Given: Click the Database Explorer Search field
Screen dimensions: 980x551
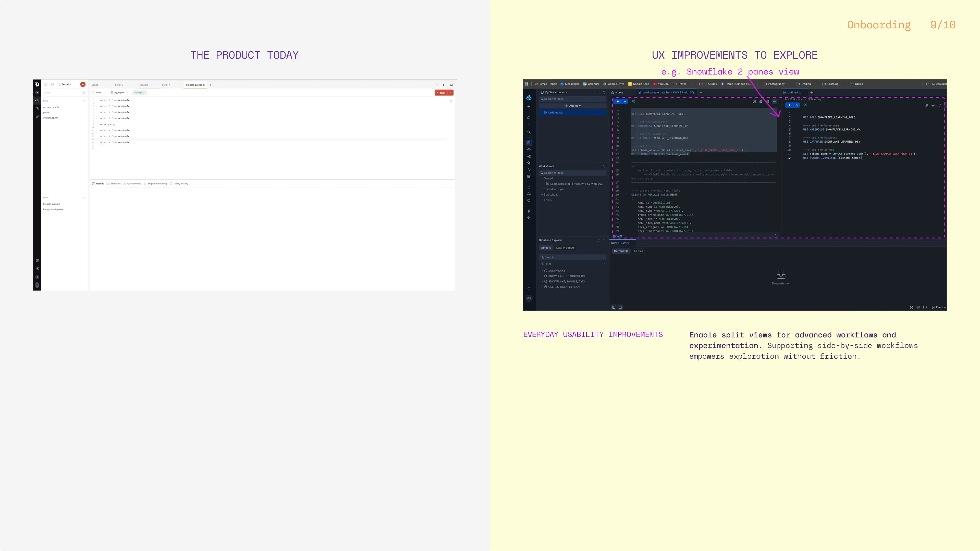Looking at the screenshot, I should pyautogui.click(x=572, y=257).
